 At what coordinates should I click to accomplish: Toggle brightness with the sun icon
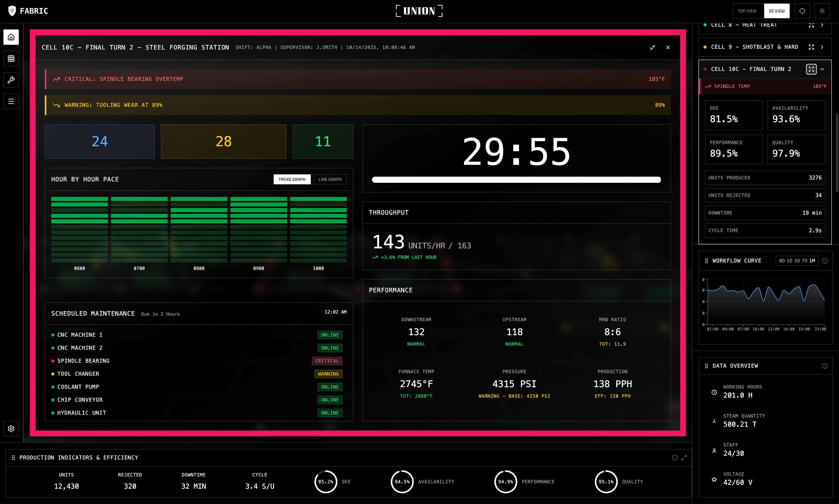(x=822, y=10)
